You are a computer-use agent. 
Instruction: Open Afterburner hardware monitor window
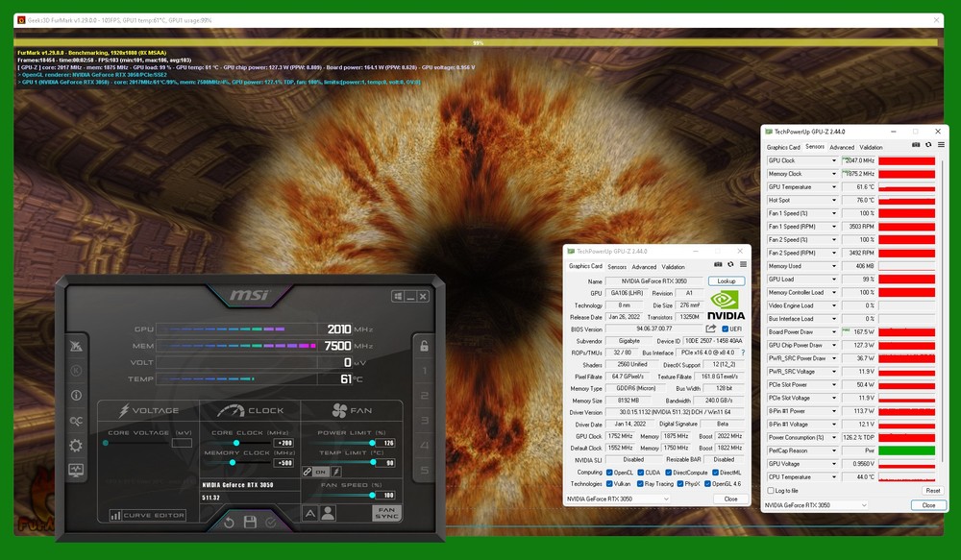coord(76,470)
